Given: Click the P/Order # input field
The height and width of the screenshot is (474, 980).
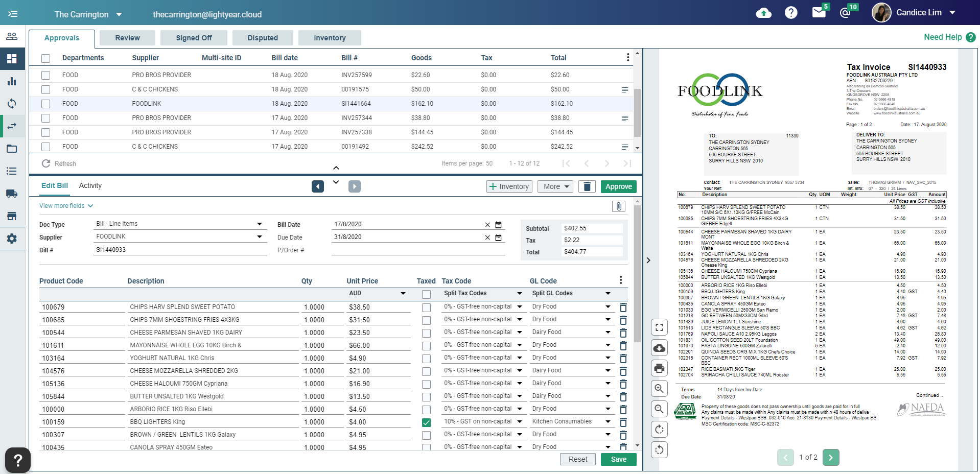Looking at the screenshot, I should (418, 250).
